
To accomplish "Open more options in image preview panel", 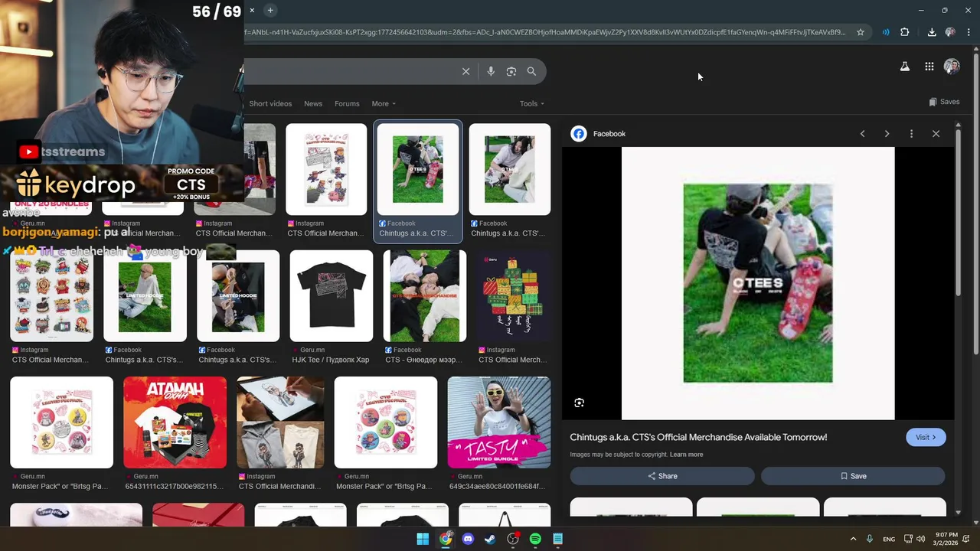I will (x=911, y=134).
